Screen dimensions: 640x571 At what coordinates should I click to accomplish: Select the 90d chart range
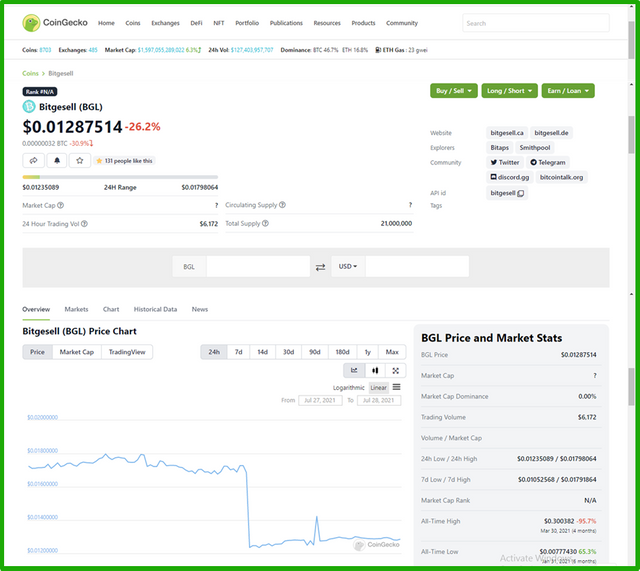[315, 352]
